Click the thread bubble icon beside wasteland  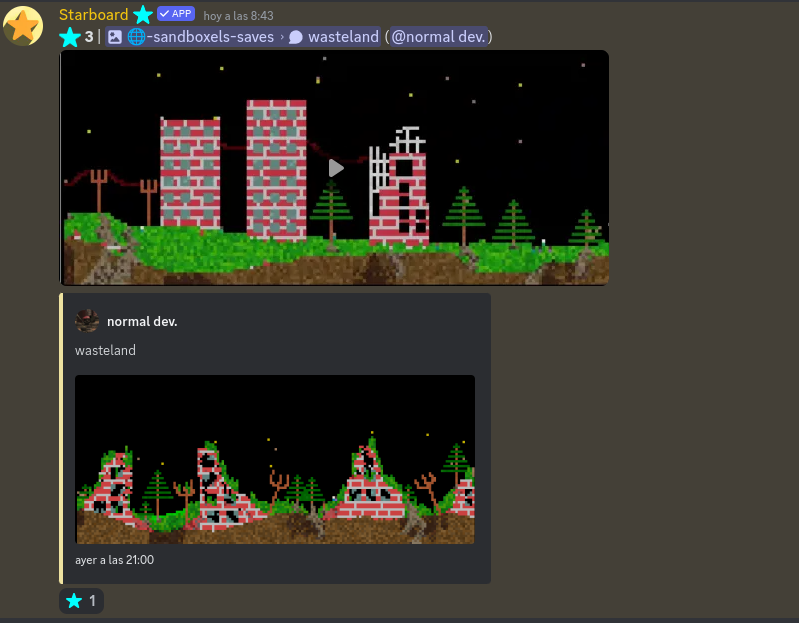[296, 37]
